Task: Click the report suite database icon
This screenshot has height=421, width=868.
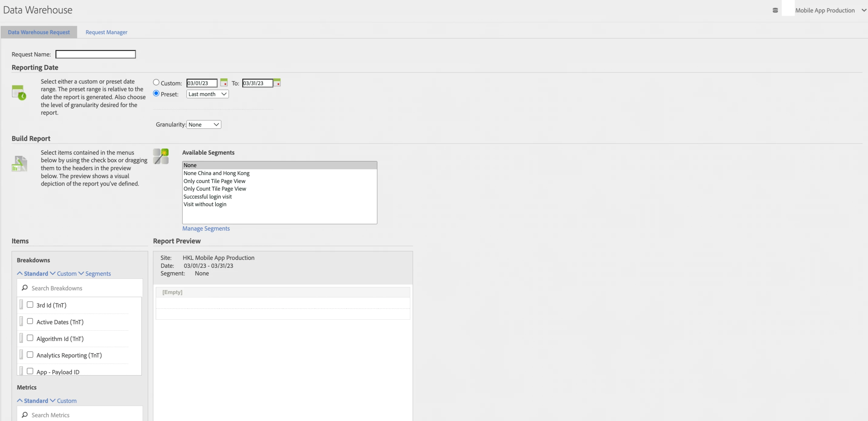Action: click(x=775, y=10)
